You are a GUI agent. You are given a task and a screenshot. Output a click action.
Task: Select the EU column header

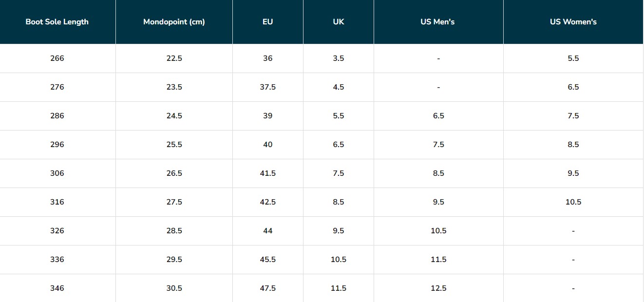pyautogui.click(x=267, y=22)
